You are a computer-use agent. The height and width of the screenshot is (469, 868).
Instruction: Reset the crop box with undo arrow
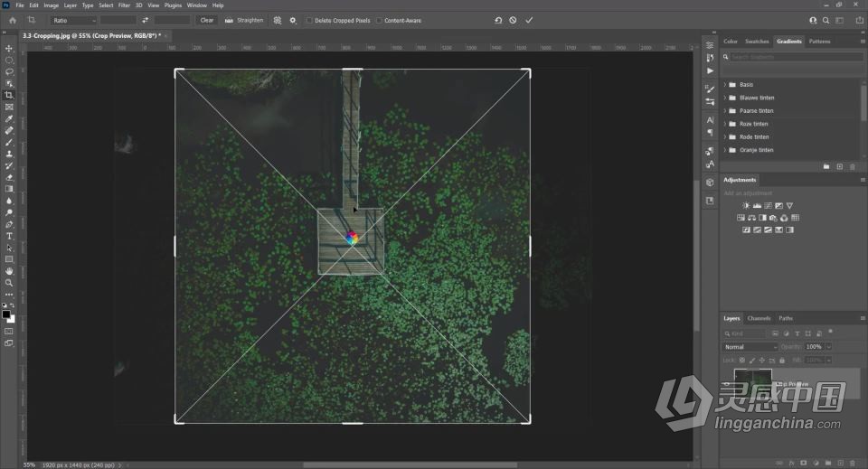[498, 20]
